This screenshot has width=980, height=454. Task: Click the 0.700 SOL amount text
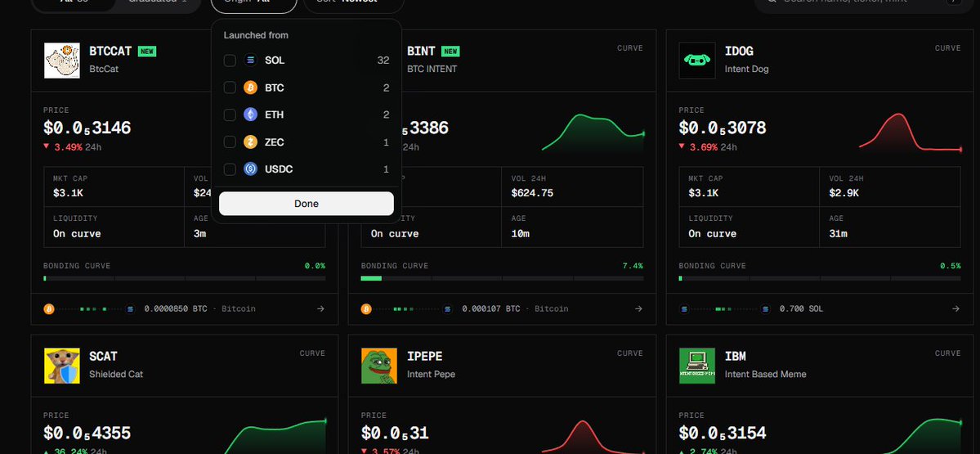(801, 309)
